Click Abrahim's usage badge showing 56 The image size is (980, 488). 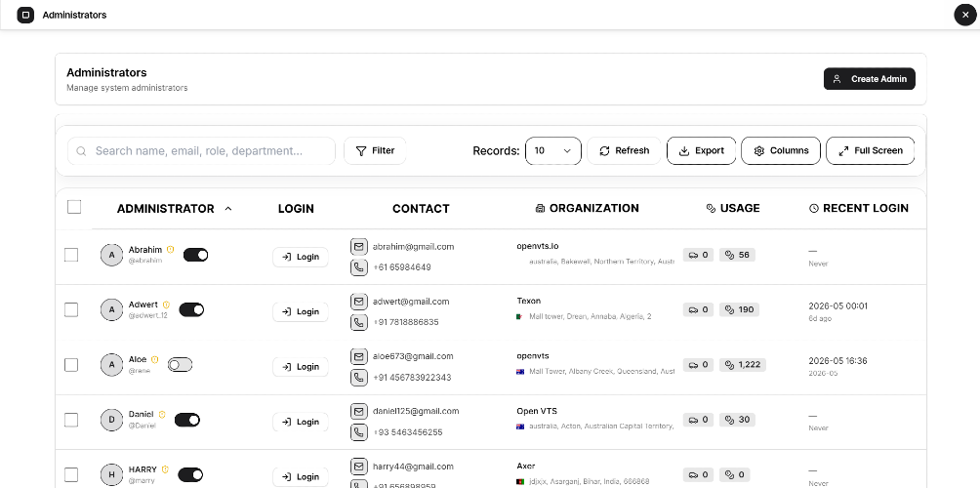point(738,255)
